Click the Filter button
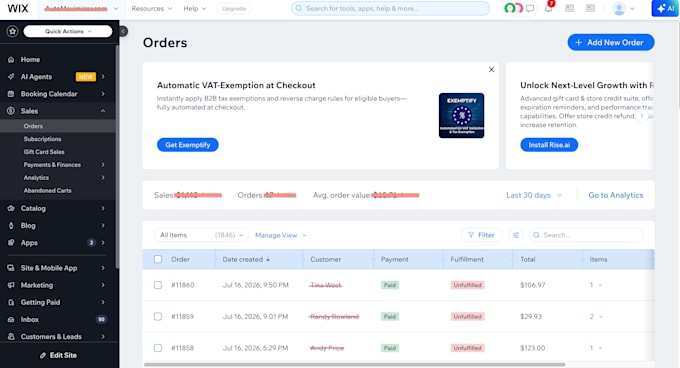The height and width of the screenshot is (368, 680). (481, 235)
